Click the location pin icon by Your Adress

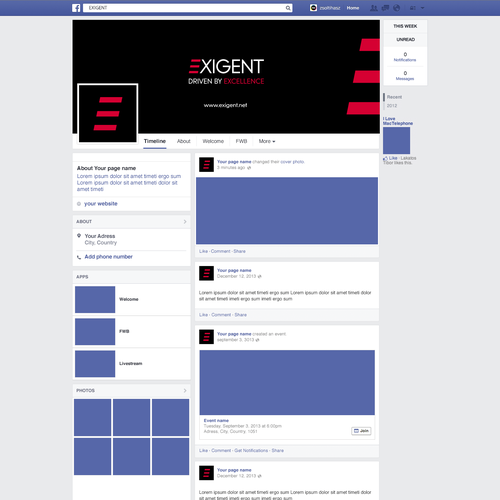click(79, 236)
